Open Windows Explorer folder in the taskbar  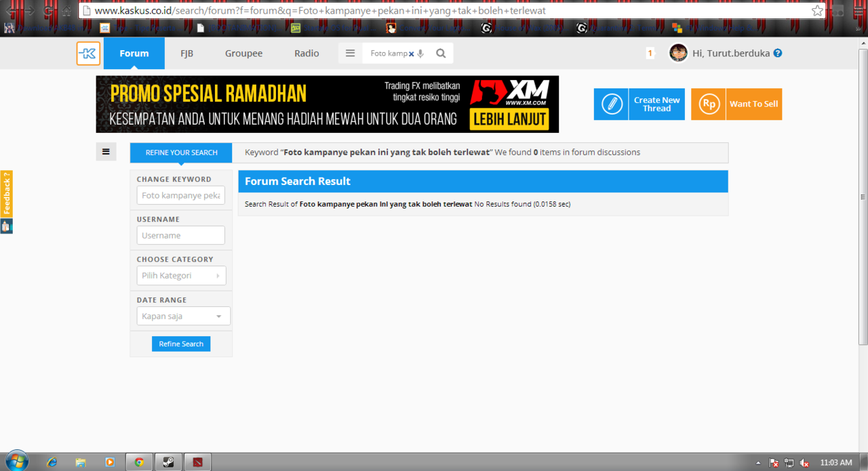(81, 462)
